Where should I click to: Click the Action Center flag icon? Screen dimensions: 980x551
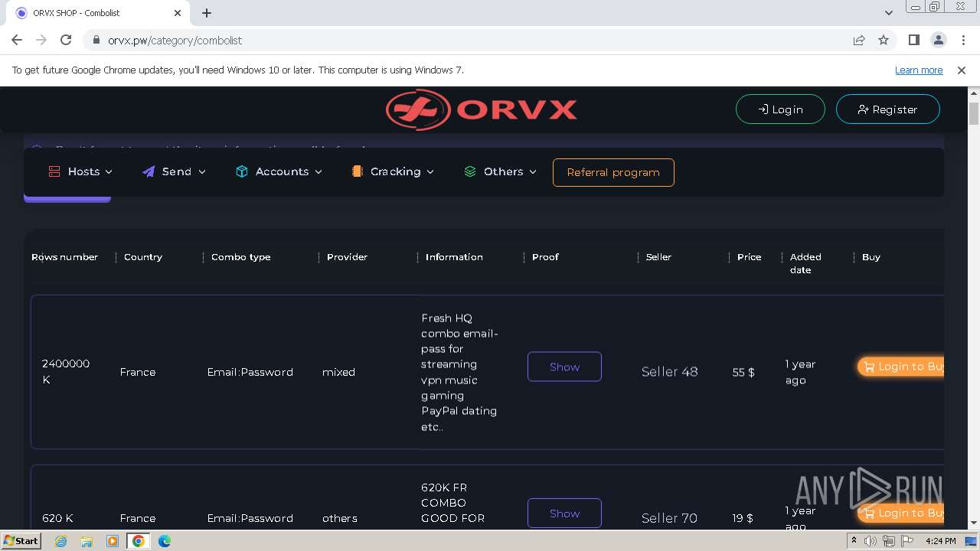pyautogui.click(x=906, y=541)
